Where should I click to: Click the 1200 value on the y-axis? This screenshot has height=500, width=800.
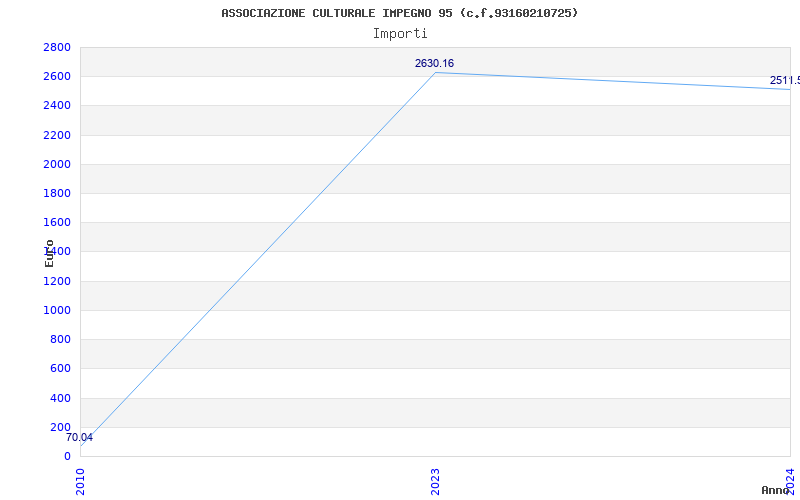coord(57,281)
